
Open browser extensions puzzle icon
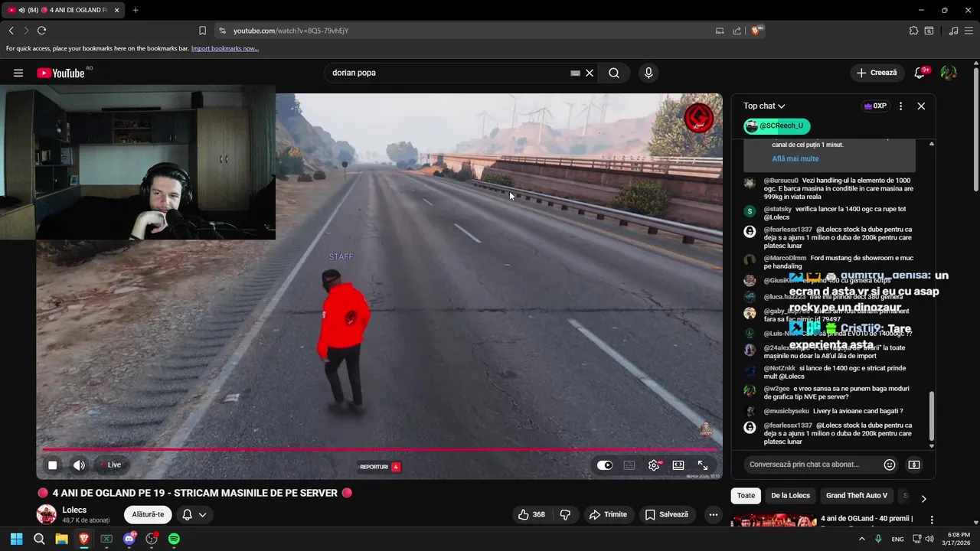coord(913,31)
